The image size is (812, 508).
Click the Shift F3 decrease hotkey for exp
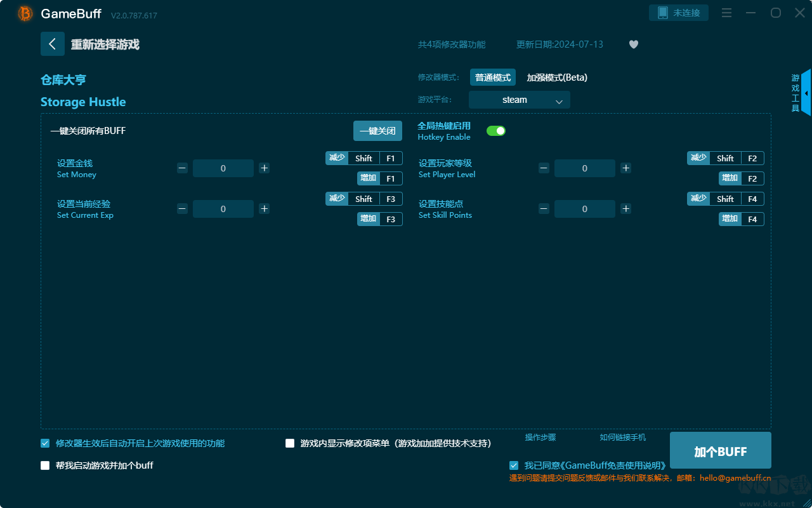(x=364, y=199)
